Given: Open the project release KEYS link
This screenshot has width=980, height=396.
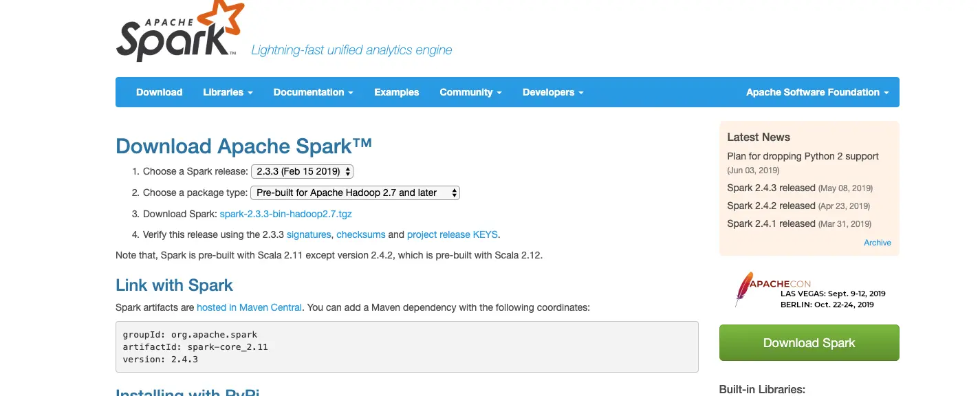Looking at the screenshot, I should (x=453, y=234).
